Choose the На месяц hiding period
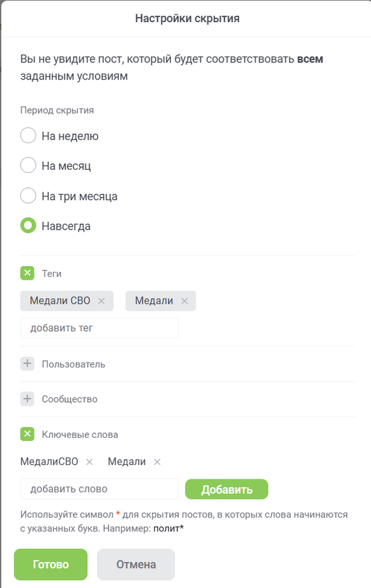This screenshot has width=371, height=588. (x=28, y=165)
